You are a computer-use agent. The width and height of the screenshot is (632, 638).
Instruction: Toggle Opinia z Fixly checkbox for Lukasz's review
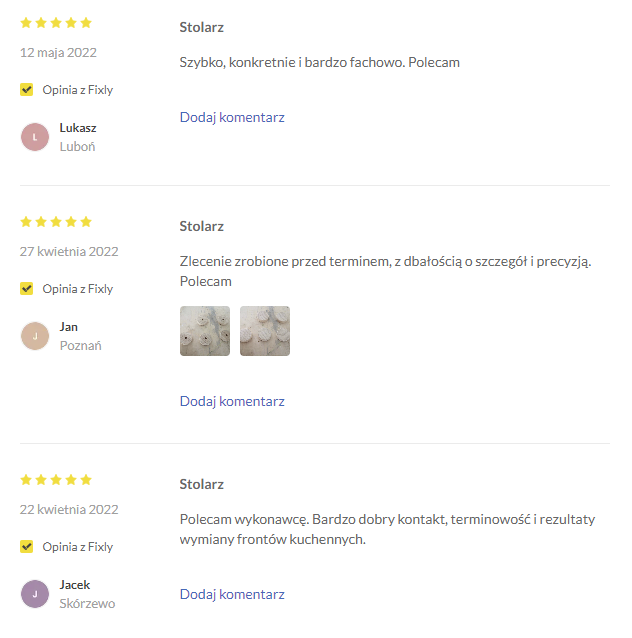coord(27,90)
